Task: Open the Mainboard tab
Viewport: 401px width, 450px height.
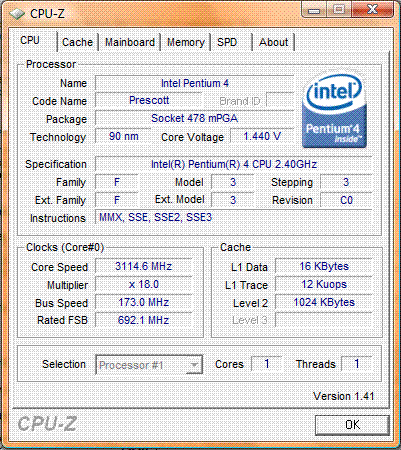Action: click(130, 42)
